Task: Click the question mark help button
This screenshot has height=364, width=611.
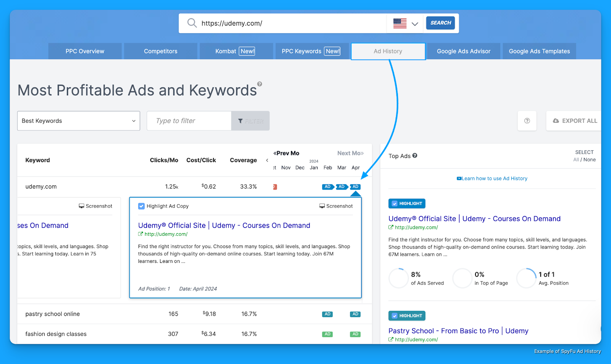Action: (x=527, y=121)
